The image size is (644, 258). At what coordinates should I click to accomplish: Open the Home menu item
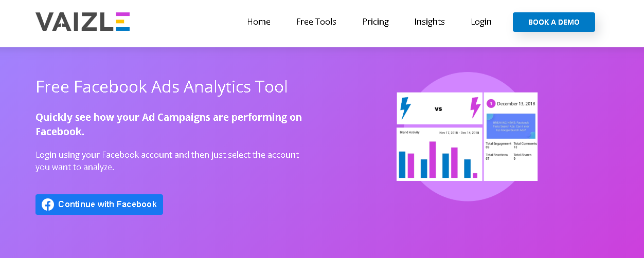259,22
